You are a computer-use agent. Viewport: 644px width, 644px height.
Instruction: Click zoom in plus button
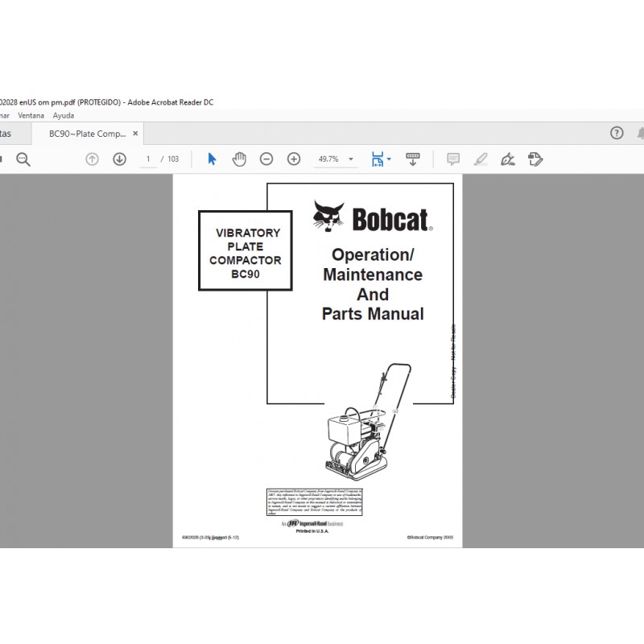pos(293,159)
